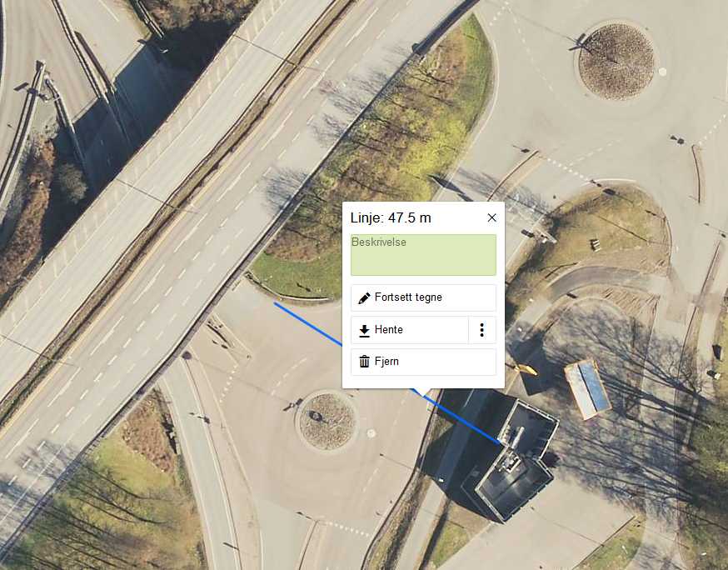This screenshot has height=570, width=728.
Task: Click the yellow excavator on the map
Action: pos(525,369)
